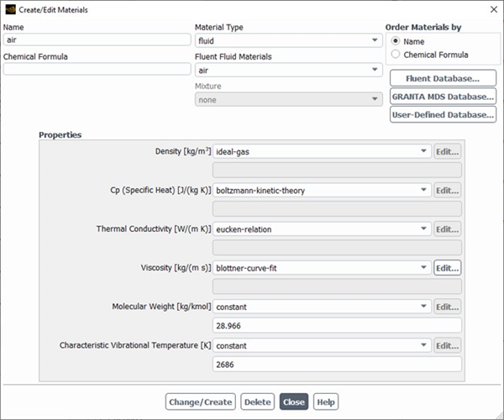
Task: Click the Change/Create button
Action: pos(201,402)
